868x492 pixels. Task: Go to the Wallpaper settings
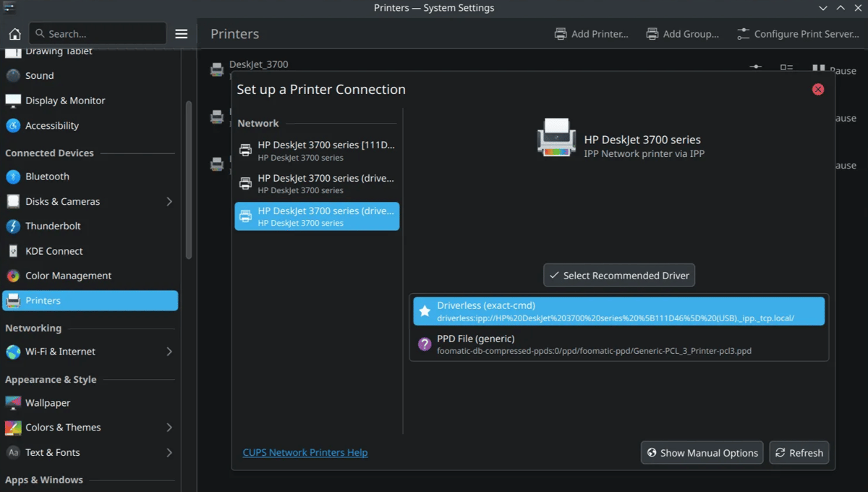point(48,403)
